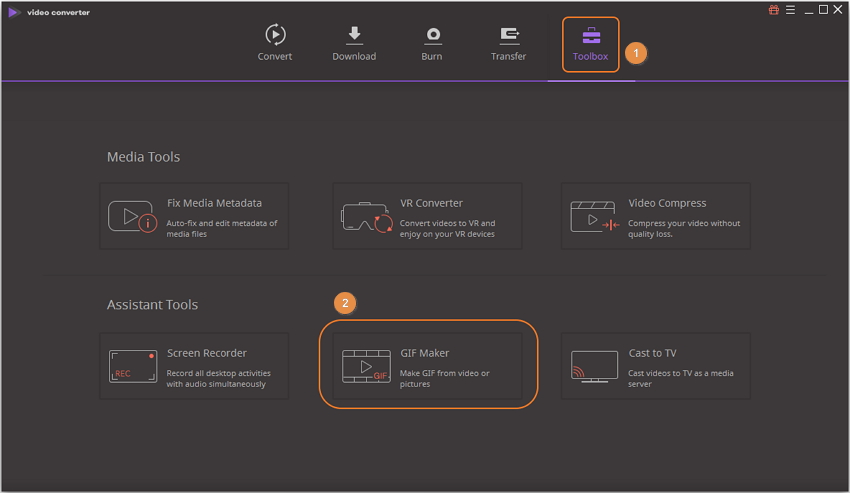
Task: Open the Burn disc icon
Action: [433, 36]
